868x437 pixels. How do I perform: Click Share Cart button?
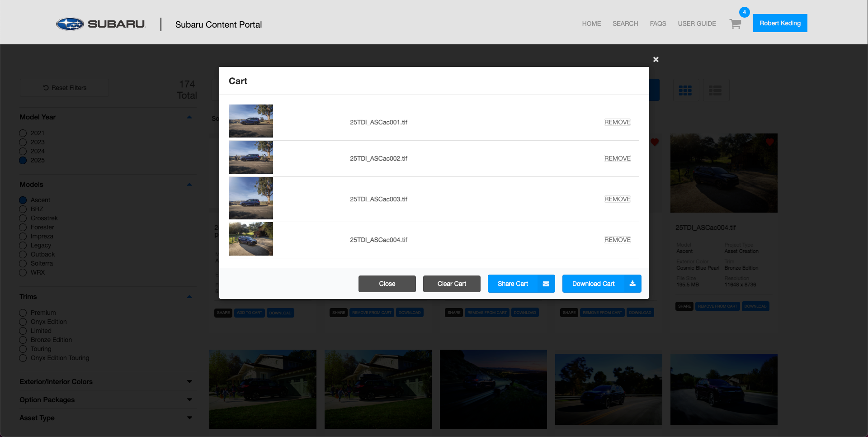[521, 284]
